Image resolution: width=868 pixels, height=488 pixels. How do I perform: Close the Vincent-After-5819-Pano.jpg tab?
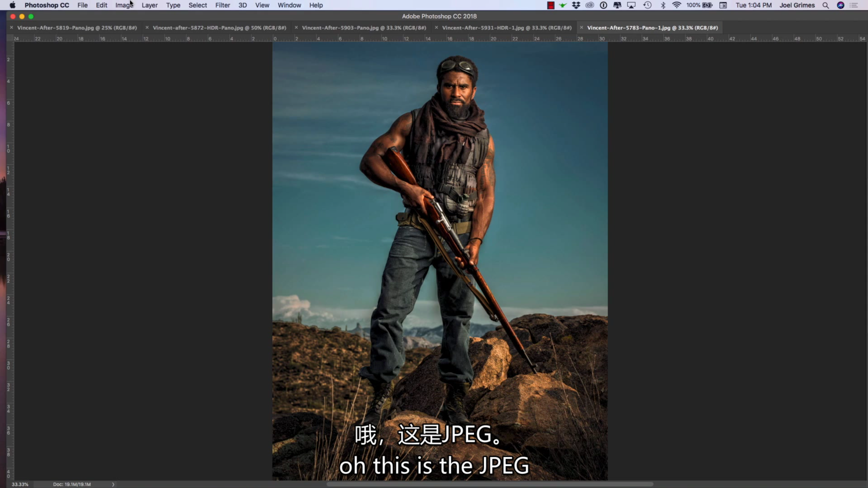[x=11, y=28]
